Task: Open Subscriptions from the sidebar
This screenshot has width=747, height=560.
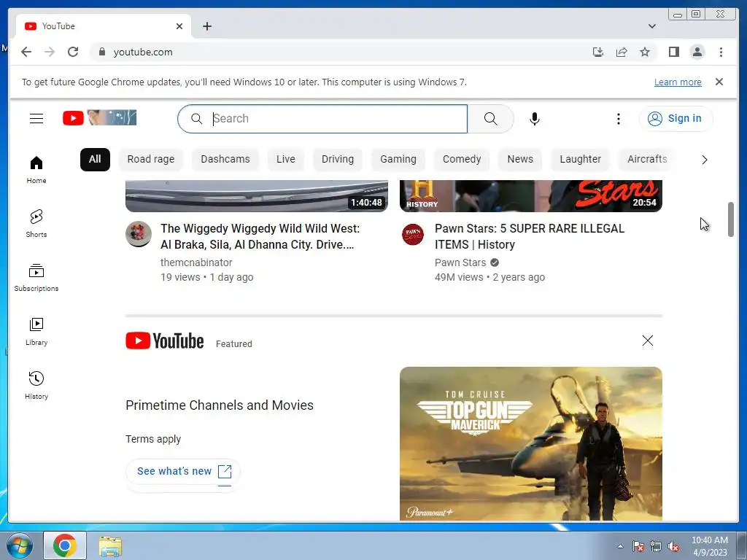Action: pyautogui.click(x=36, y=278)
